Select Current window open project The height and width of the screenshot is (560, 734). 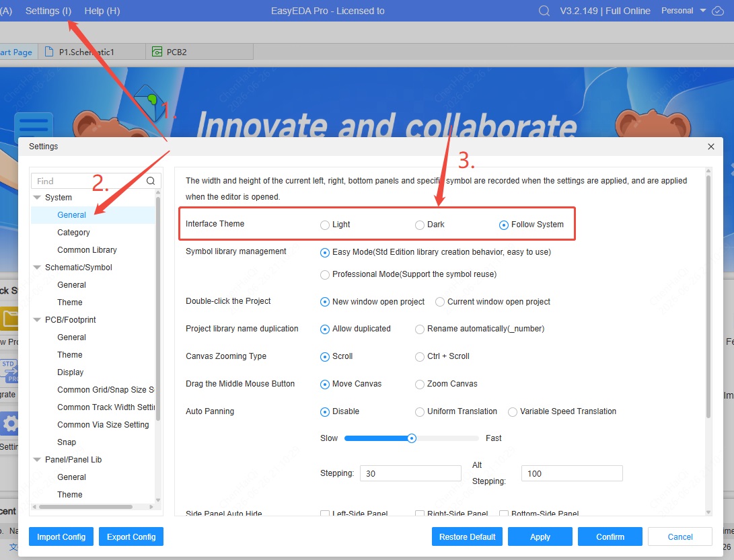click(440, 302)
